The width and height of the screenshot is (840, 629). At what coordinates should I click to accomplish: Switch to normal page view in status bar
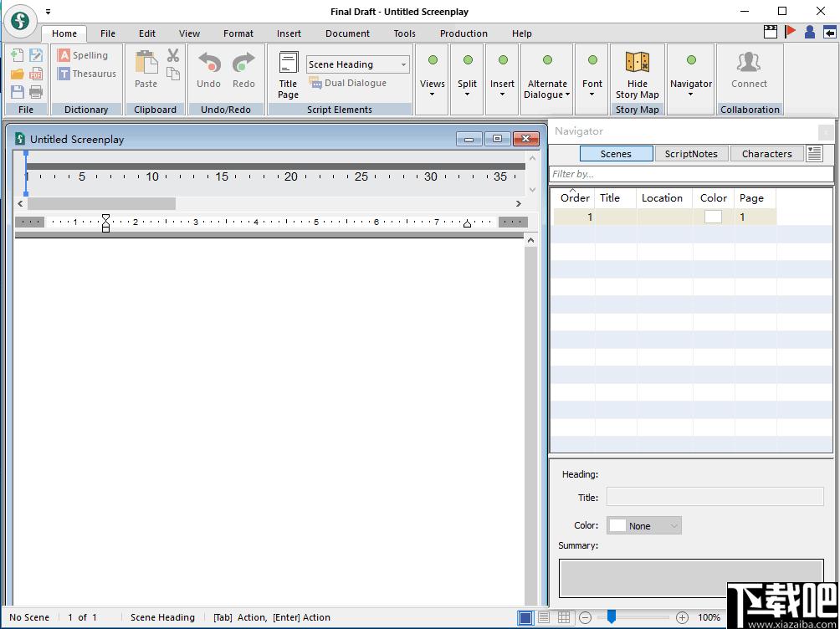(525, 618)
